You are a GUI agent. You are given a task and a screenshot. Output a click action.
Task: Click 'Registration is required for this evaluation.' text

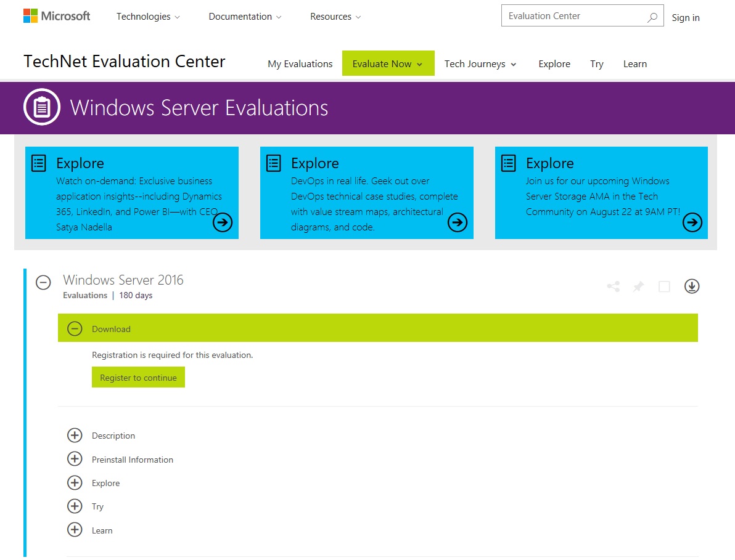pyautogui.click(x=172, y=355)
